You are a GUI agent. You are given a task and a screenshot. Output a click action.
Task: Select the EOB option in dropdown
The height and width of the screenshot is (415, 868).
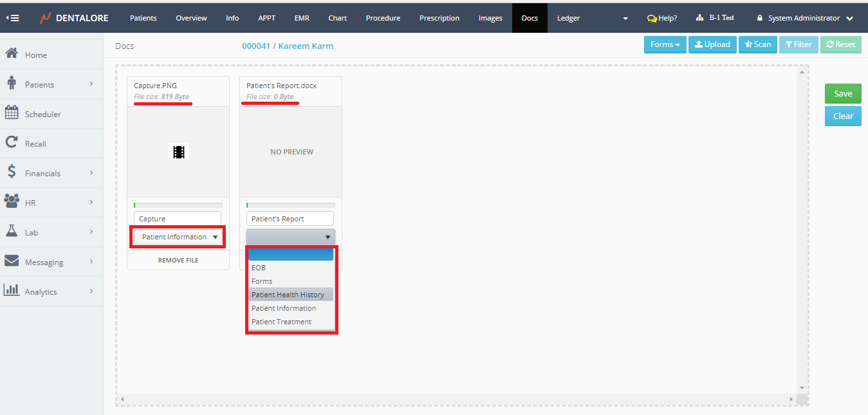[x=259, y=268]
